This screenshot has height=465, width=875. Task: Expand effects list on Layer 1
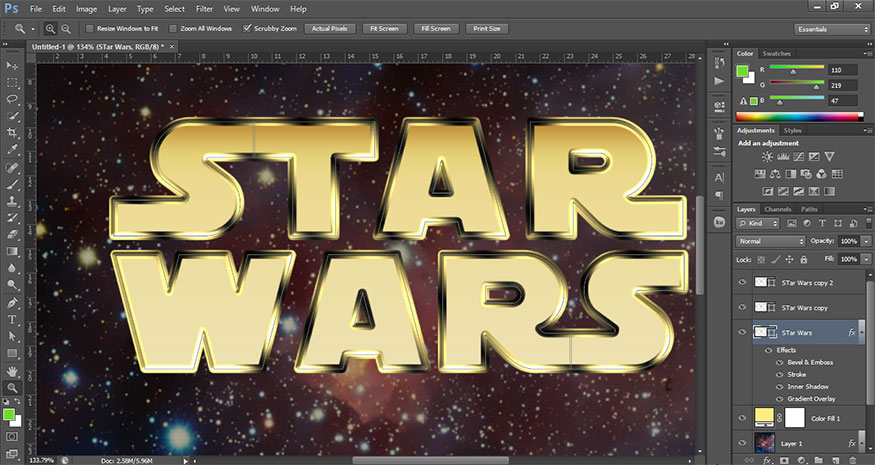tap(862, 444)
